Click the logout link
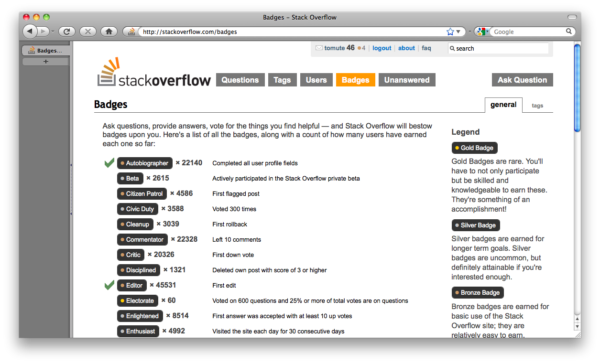The width and height of the screenshot is (600, 364). pos(382,48)
